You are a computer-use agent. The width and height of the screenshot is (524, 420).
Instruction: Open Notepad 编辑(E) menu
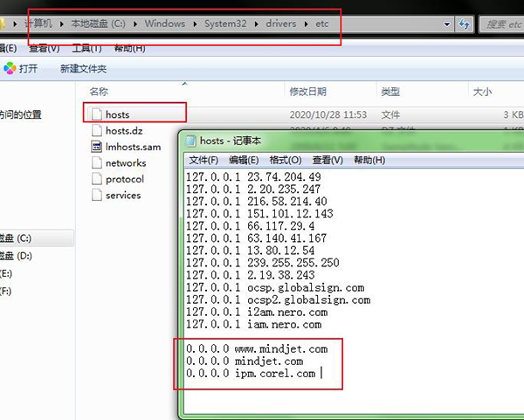(x=244, y=160)
